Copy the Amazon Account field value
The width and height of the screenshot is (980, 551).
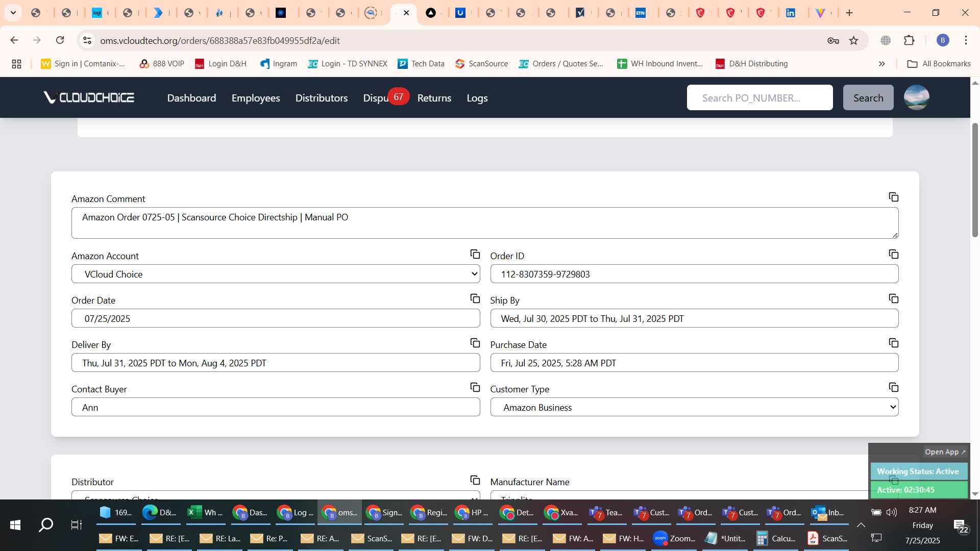[x=475, y=254]
